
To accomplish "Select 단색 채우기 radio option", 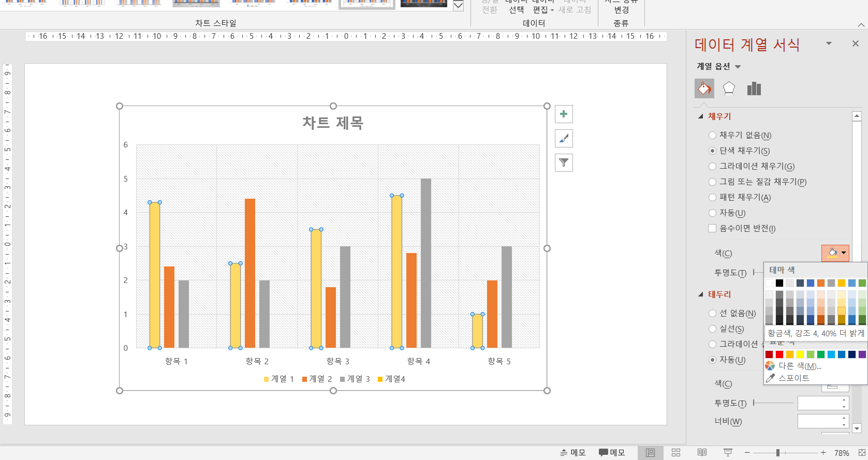I will click(739, 151).
